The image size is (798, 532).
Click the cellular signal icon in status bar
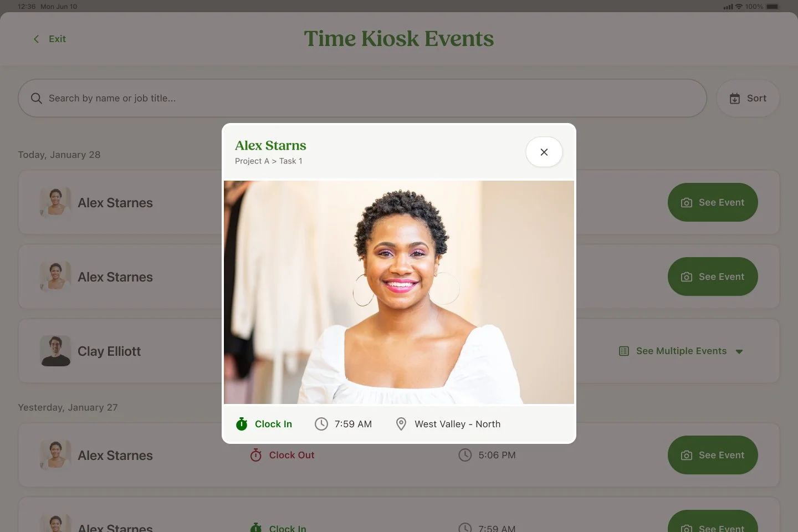[x=728, y=7]
